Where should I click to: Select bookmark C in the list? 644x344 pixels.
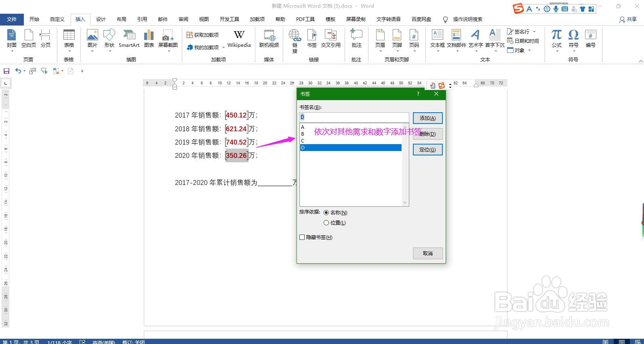pos(351,141)
